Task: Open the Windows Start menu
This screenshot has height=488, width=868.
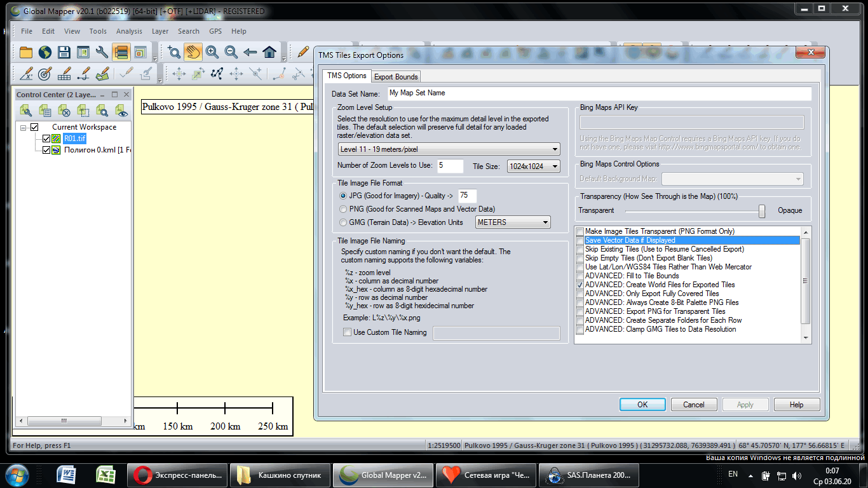Action: coord(17,475)
